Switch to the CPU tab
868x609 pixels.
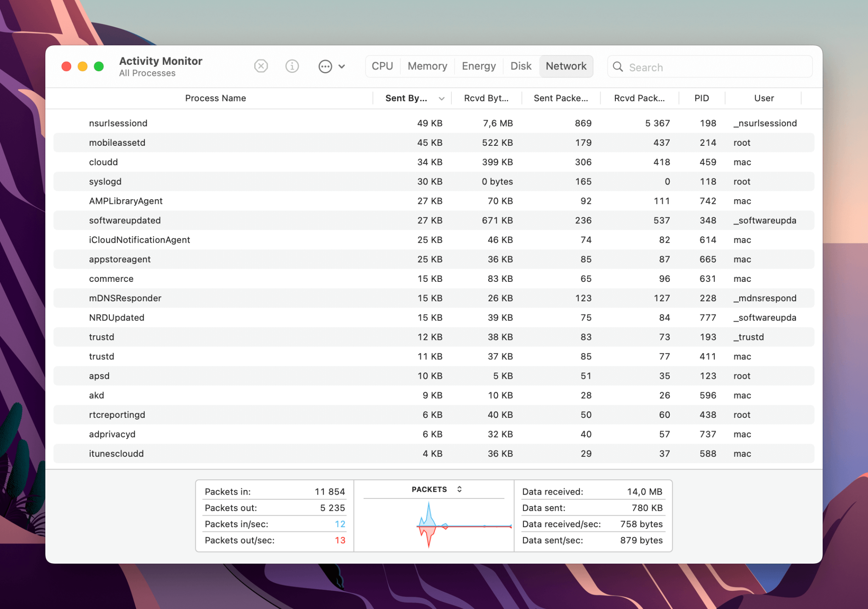tap(382, 66)
